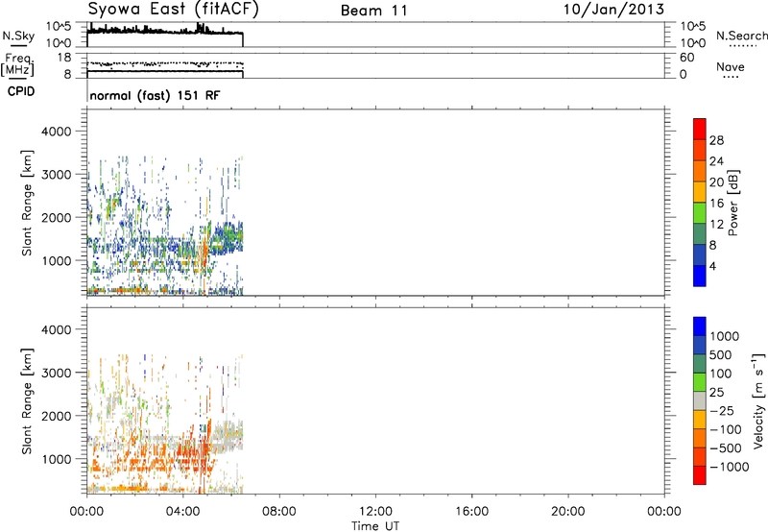Click '4000' on the velocity panel axis
Viewport: 768px width, 532px height.
coord(57,329)
